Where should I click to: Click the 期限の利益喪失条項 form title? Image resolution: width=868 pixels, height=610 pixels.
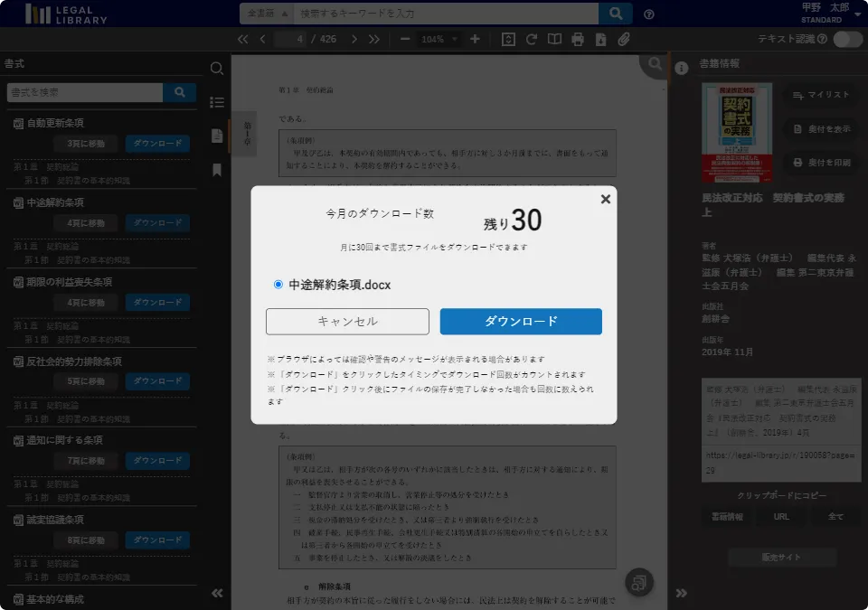(x=70, y=282)
